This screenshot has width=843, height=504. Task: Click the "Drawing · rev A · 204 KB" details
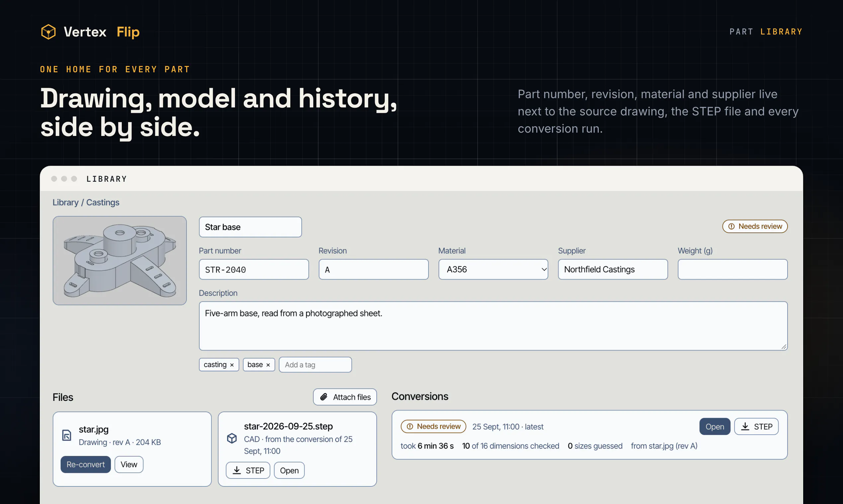click(120, 442)
